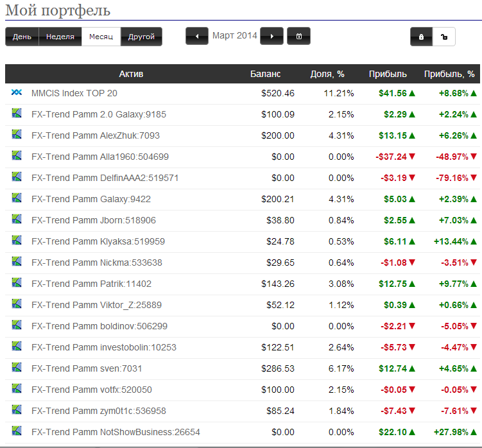Viewport: 482px width, 448px height.
Task: Sort by Прибыль column header
Action: point(388,74)
